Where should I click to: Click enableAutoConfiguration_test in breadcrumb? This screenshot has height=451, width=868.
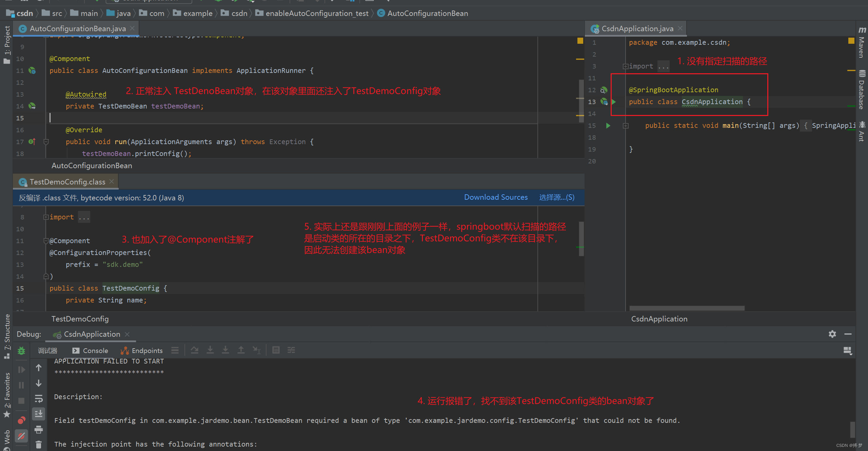[312, 13]
